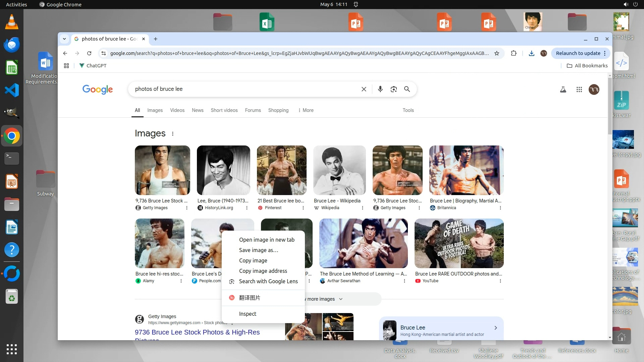Open Thunderbird from the Ubuntu dock

[12, 45]
